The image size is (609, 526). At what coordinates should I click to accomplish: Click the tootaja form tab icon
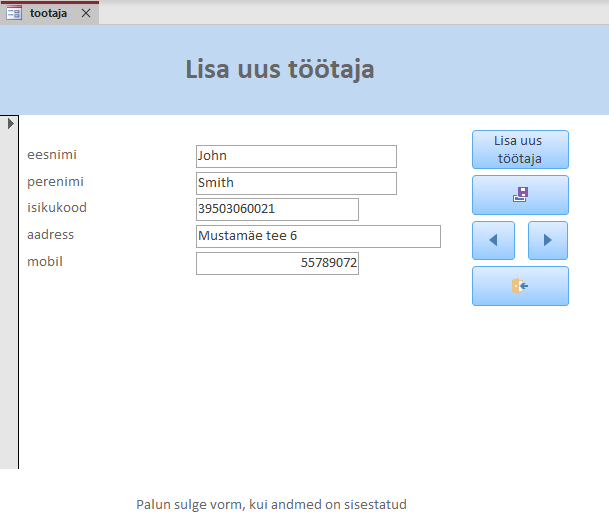tap(14, 13)
